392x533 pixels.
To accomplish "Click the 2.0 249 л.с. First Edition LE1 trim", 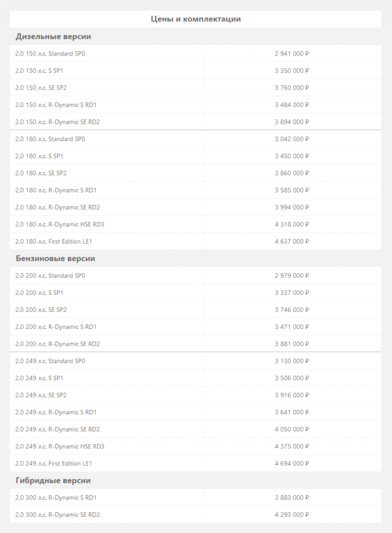I will click(x=54, y=463).
